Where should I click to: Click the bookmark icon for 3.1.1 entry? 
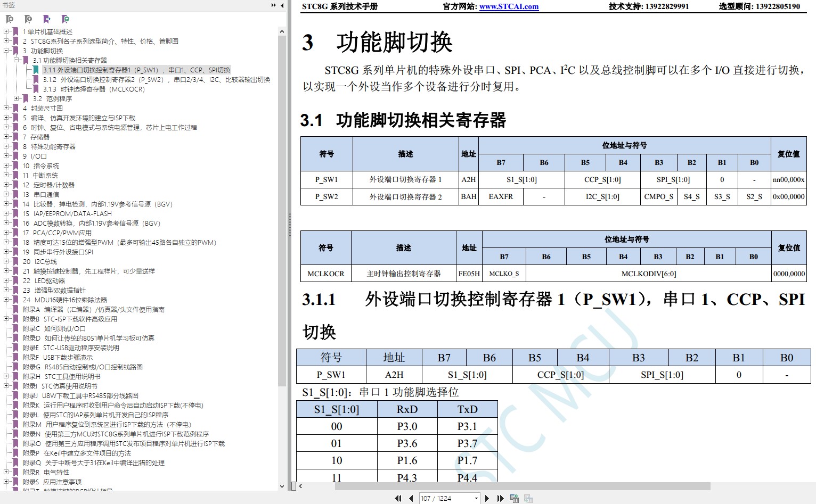tap(36, 70)
